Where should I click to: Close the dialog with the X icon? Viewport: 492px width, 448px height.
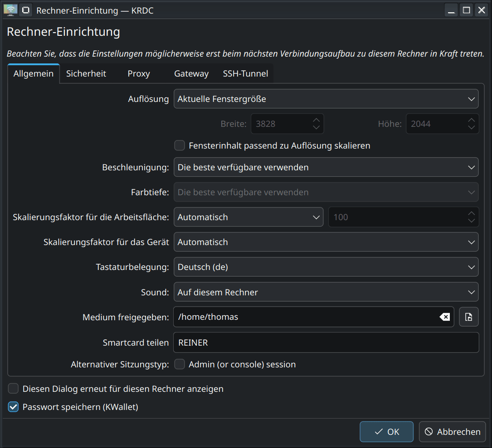[x=481, y=10]
